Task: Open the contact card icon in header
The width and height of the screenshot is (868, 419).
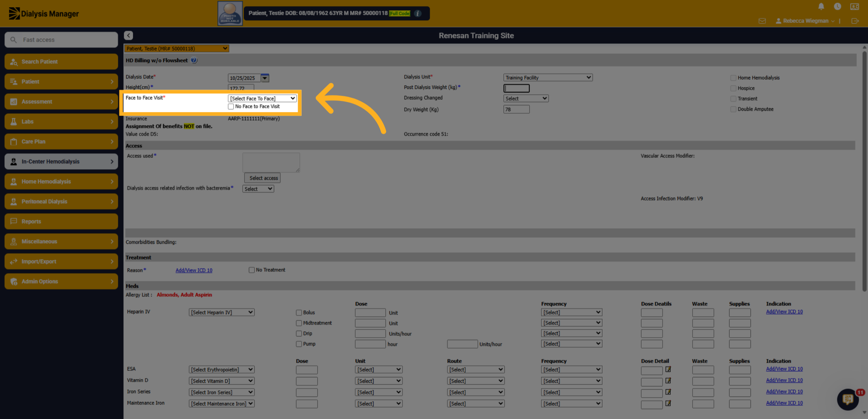Action: (855, 7)
